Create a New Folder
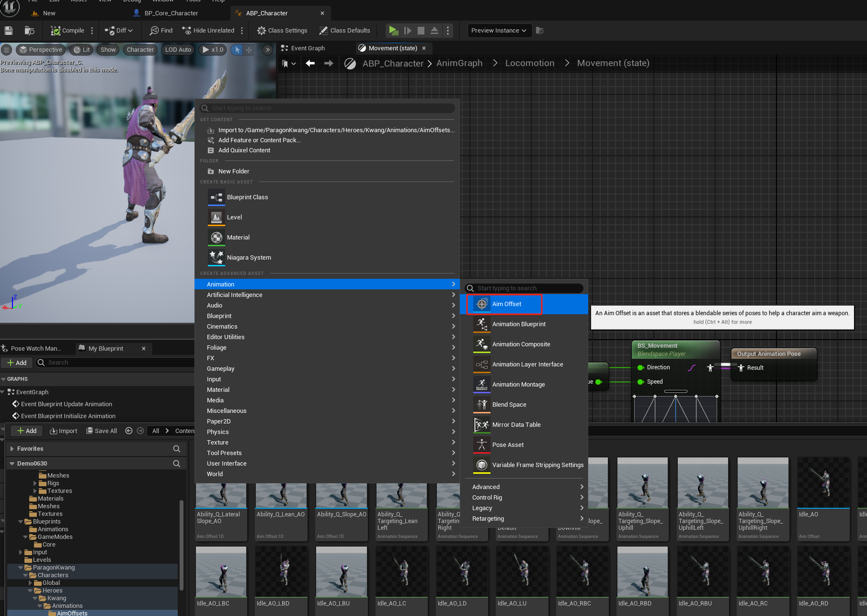The height and width of the screenshot is (616, 867). 233,171
